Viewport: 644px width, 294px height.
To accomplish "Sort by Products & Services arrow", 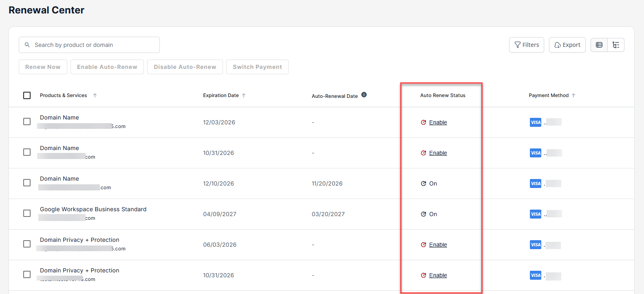I will click(x=95, y=95).
